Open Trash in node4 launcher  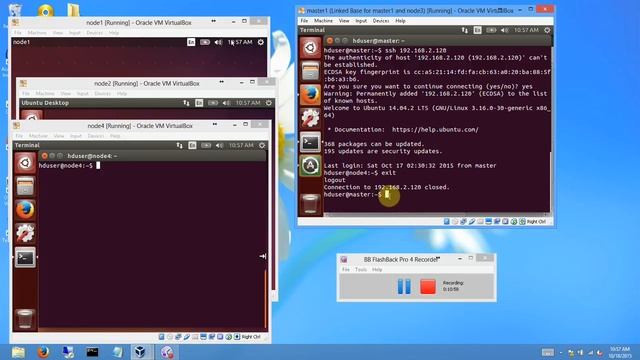click(25, 319)
